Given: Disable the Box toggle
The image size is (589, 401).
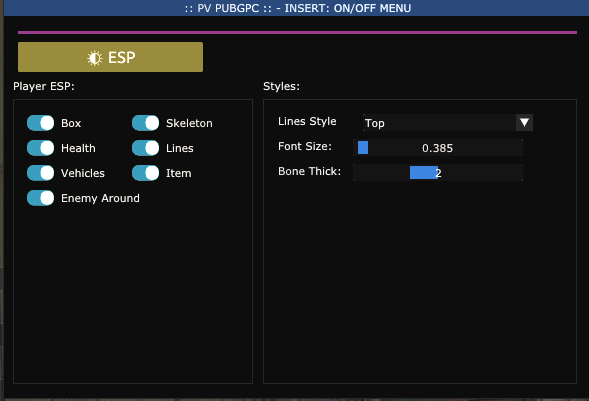Looking at the screenshot, I should (x=41, y=123).
